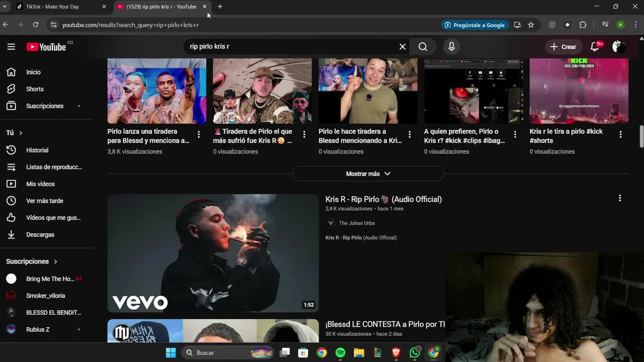Open Brave browser from the taskbar
The height and width of the screenshot is (362, 644).
tap(396, 352)
